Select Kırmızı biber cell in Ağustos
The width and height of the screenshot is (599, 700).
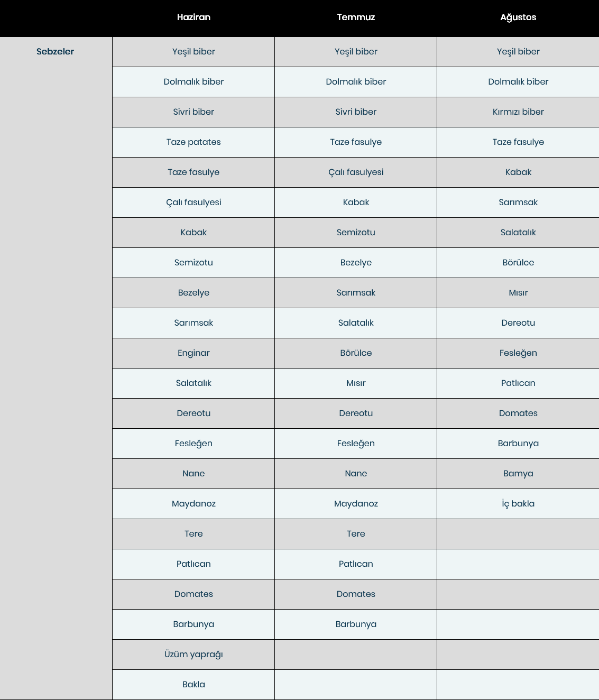(x=518, y=112)
